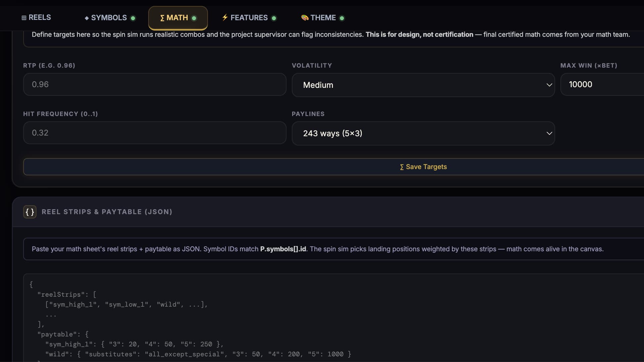Click the chevron arrow on Volatility dropdown

[549, 85]
